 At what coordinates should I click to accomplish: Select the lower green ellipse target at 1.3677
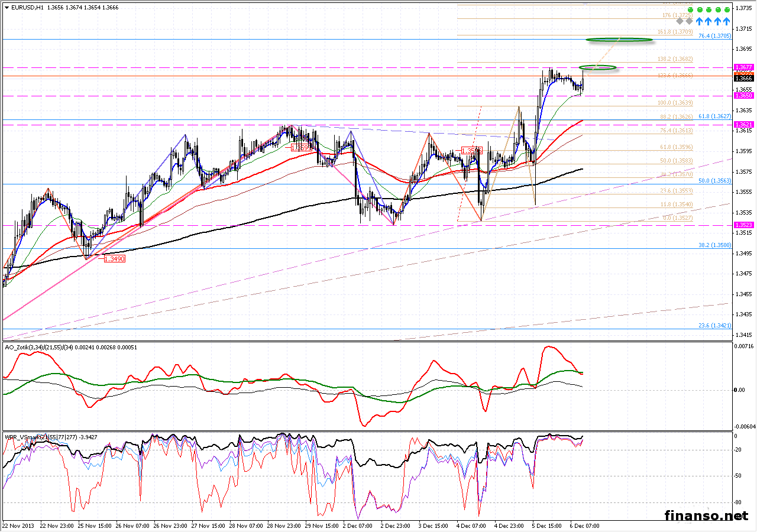point(597,67)
